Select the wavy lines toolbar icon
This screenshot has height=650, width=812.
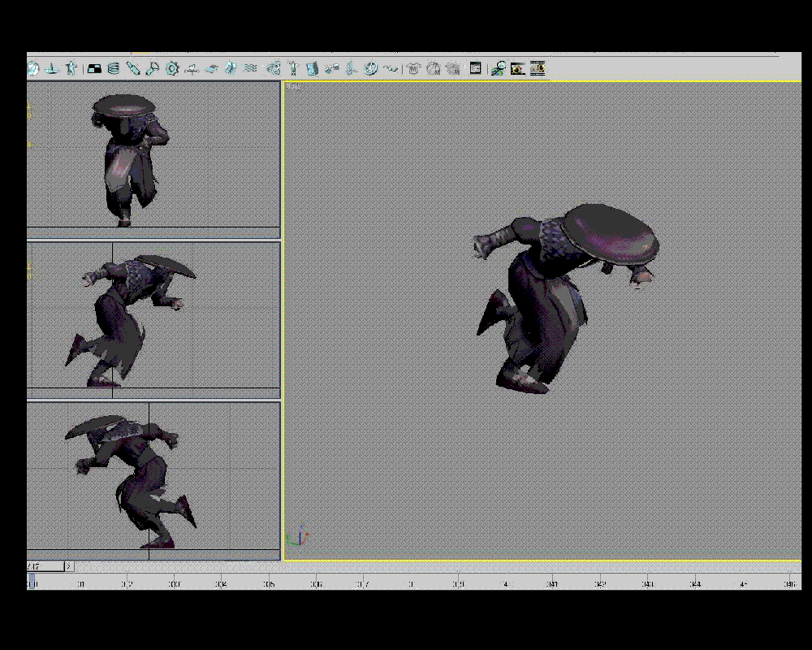click(x=250, y=68)
